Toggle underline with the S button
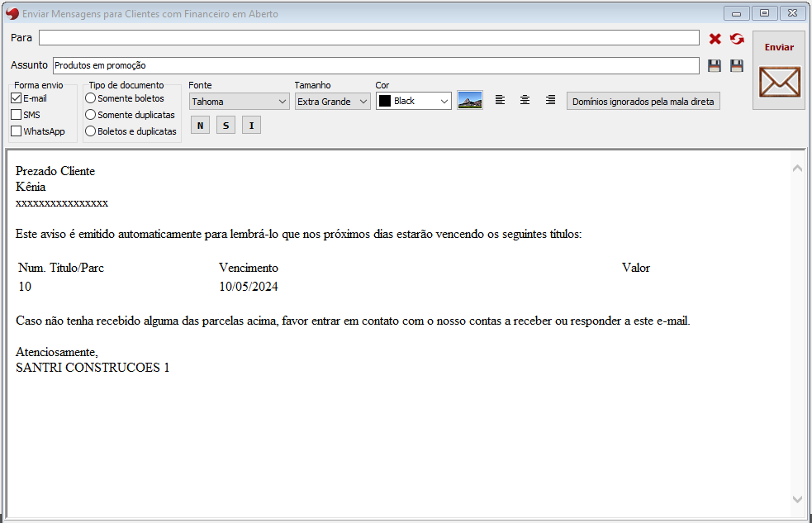Screen dimensions: 812x523 point(226,126)
